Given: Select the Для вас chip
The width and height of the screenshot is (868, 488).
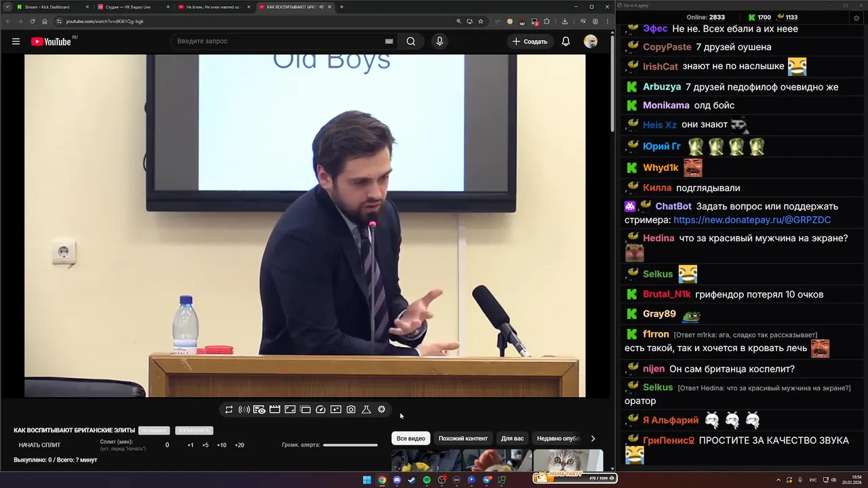Looking at the screenshot, I should (512, 439).
